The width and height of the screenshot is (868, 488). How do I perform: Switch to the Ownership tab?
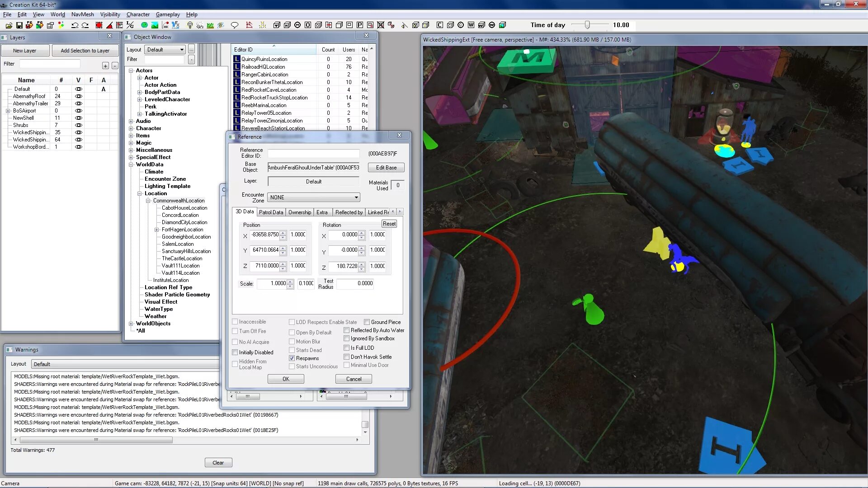(x=300, y=212)
